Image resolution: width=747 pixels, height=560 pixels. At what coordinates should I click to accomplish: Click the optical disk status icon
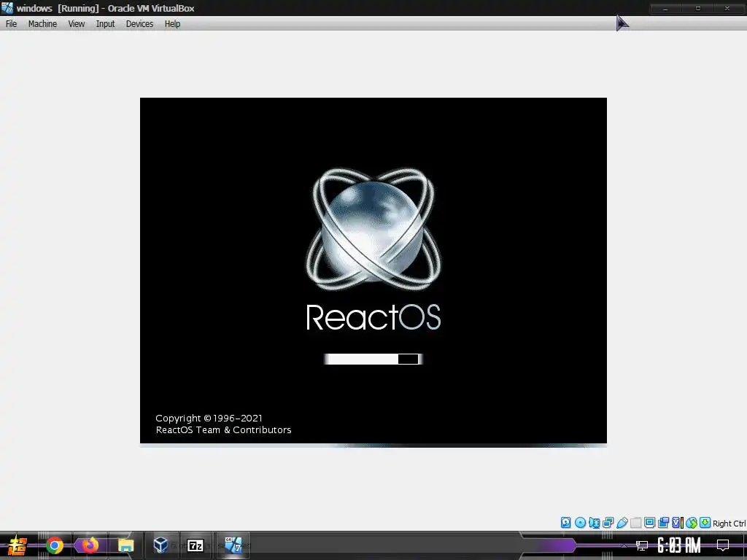coord(580,523)
